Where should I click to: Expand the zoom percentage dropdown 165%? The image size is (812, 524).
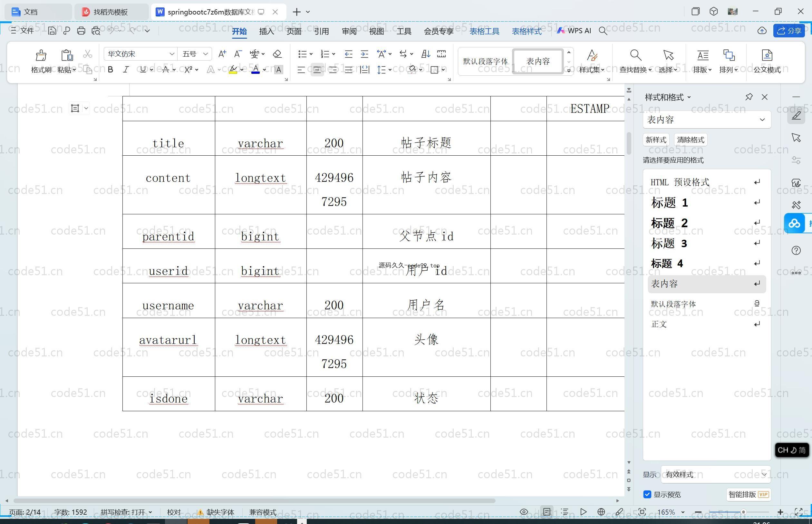tap(683, 512)
